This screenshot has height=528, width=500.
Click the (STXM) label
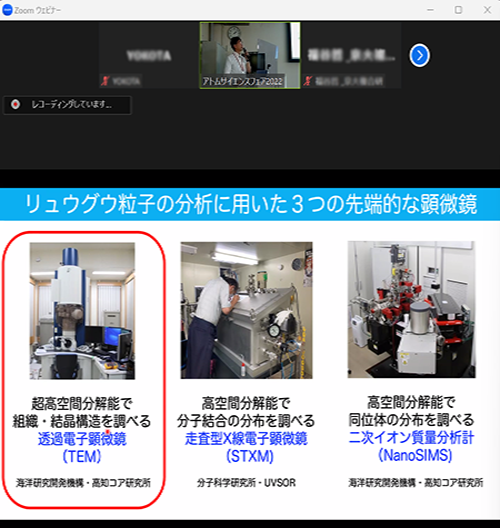[x=249, y=457]
